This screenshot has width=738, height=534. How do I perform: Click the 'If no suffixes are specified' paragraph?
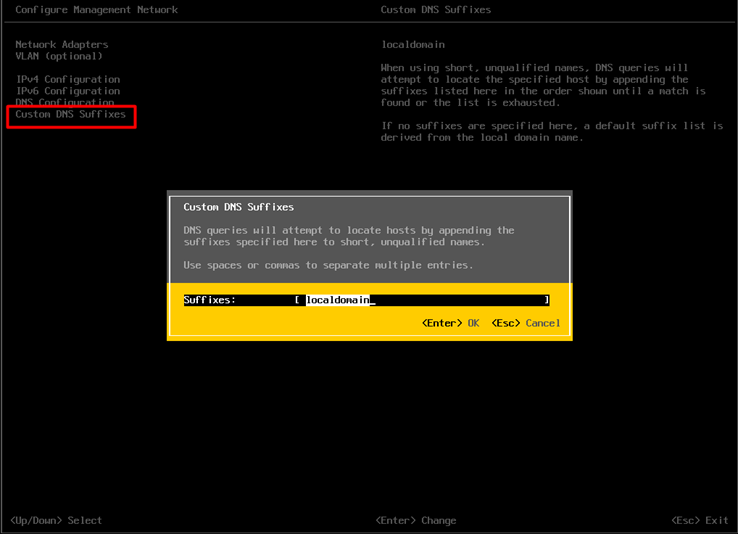point(552,132)
